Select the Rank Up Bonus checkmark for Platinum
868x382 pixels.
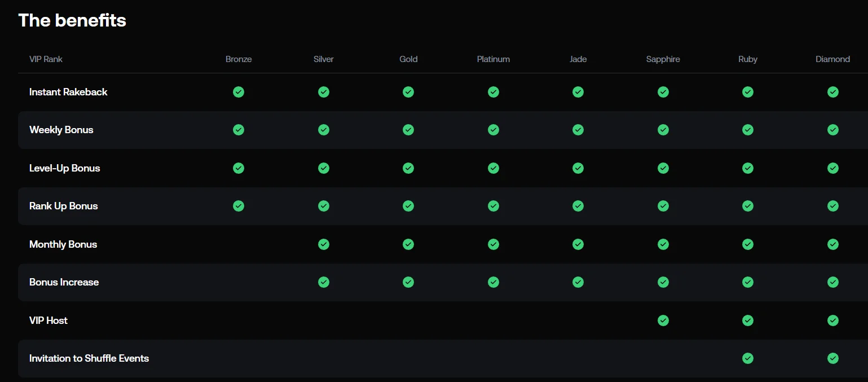coord(494,206)
